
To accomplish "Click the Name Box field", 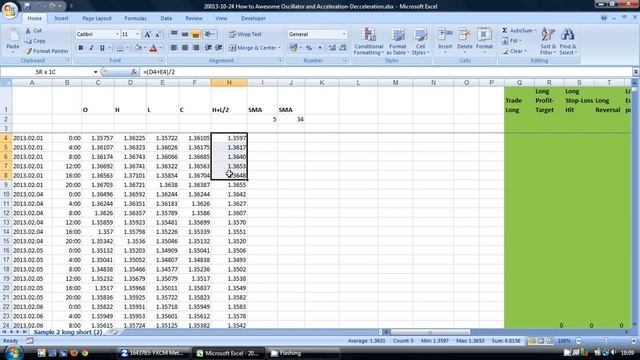I will [x=46, y=72].
